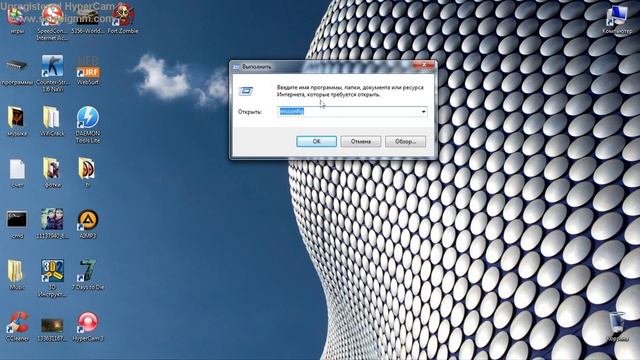Screen dimensions: 640x360
Task: Click OK in the Выполнить dialog
Action: tap(316, 141)
